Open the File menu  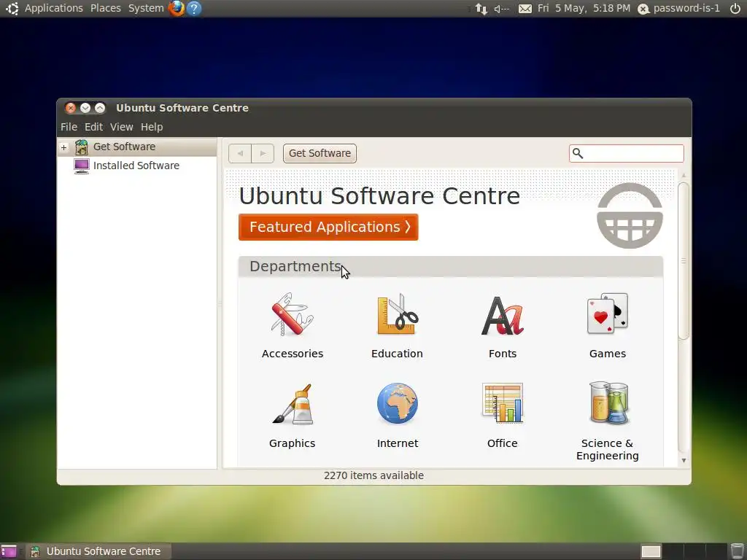(x=69, y=127)
